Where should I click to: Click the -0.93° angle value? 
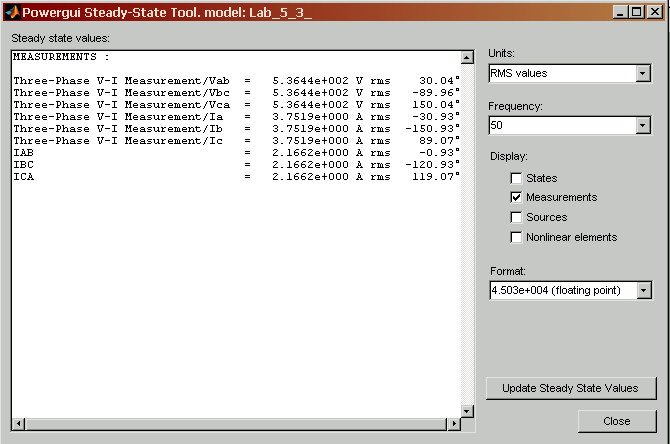pyautogui.click(x=439, y=153)
